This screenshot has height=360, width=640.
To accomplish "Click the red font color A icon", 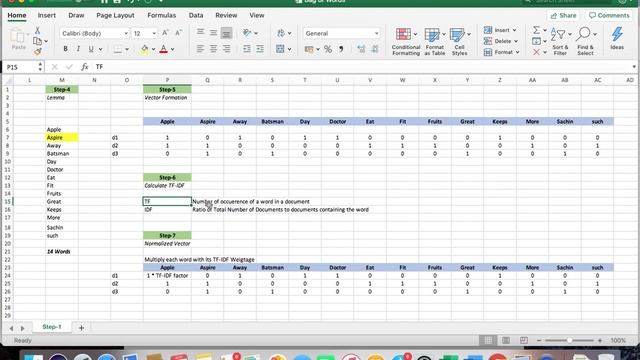I will 164,49.
